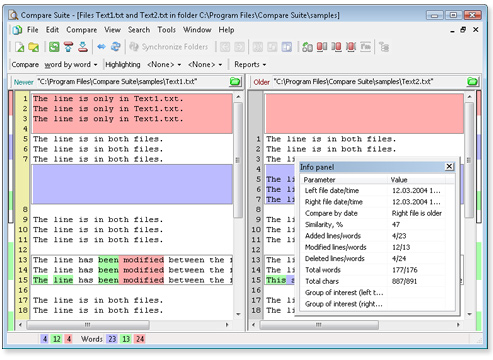Open the Window menu
Screen dimensions: 493x360
pos(197,30)
